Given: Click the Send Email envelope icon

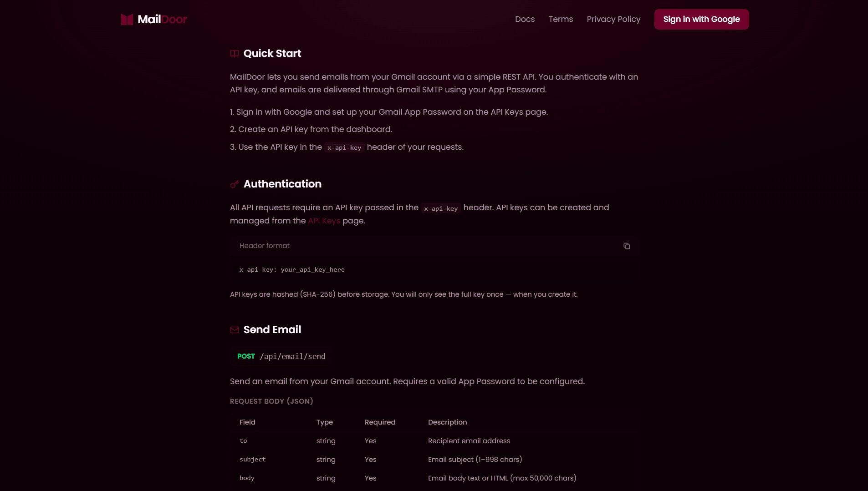Looking at the screenshot, I should tap(235, 330).
